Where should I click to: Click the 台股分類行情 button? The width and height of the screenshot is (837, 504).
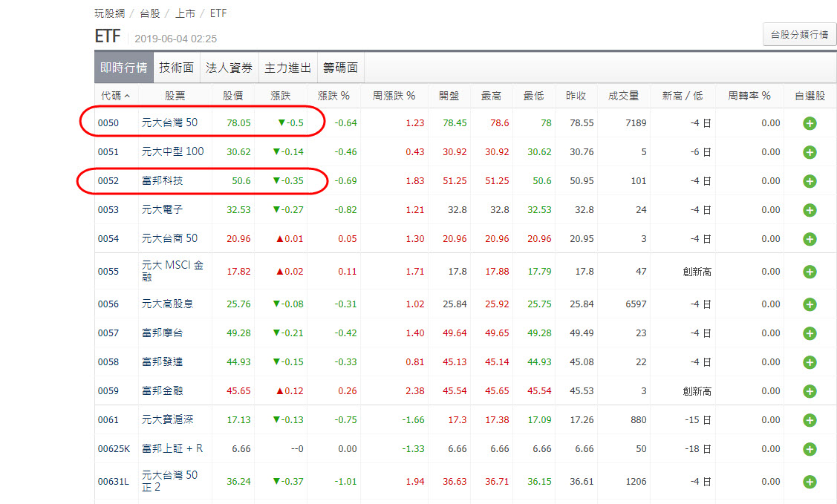point(799,34)
